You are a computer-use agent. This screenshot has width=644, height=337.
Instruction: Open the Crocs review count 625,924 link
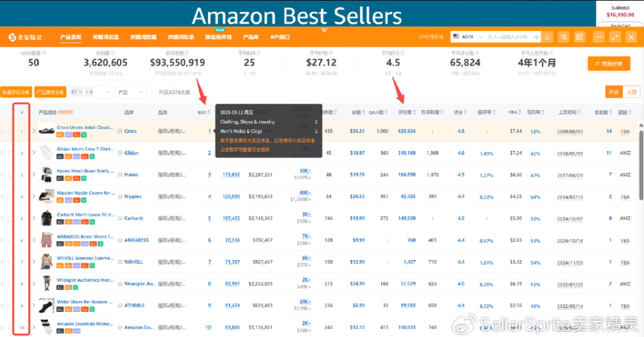pyautogui.click(x=406, y=131)
